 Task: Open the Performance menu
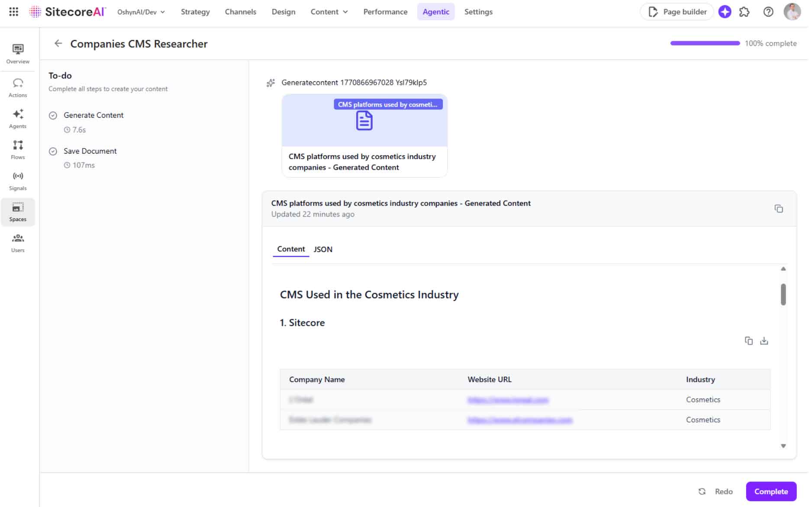coord(385,12)
